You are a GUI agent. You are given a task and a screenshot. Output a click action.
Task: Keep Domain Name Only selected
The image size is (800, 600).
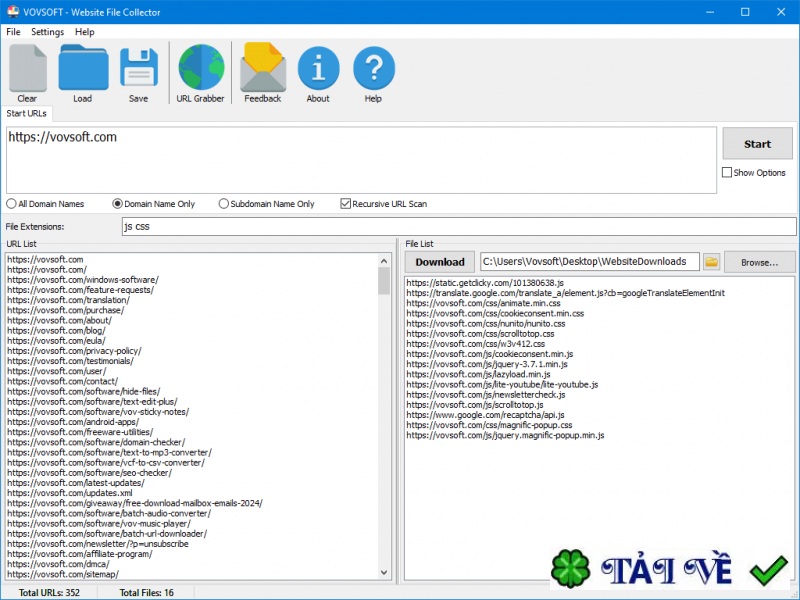[x=117, y=203]
